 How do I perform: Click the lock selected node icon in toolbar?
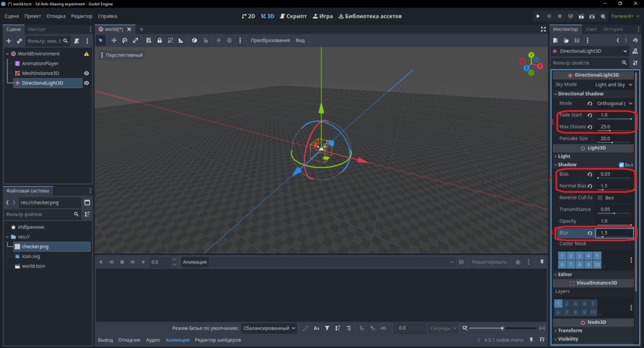pyautogui.click(x=159, y=40)
